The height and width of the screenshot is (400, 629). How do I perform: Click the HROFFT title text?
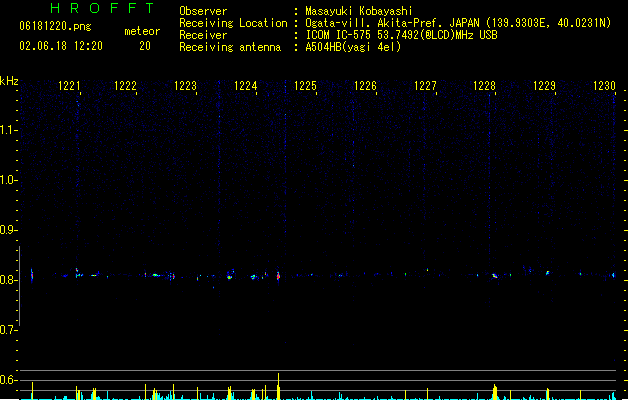102,8
